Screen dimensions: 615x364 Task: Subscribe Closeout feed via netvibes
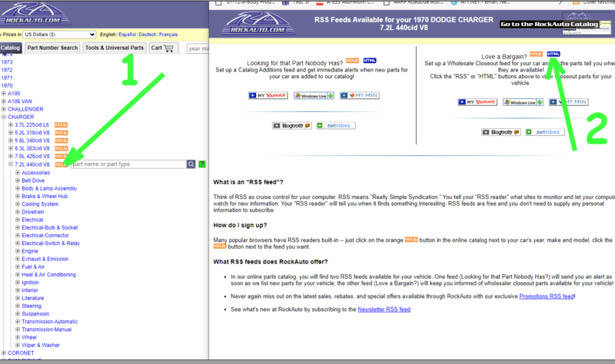coord(545,132)
